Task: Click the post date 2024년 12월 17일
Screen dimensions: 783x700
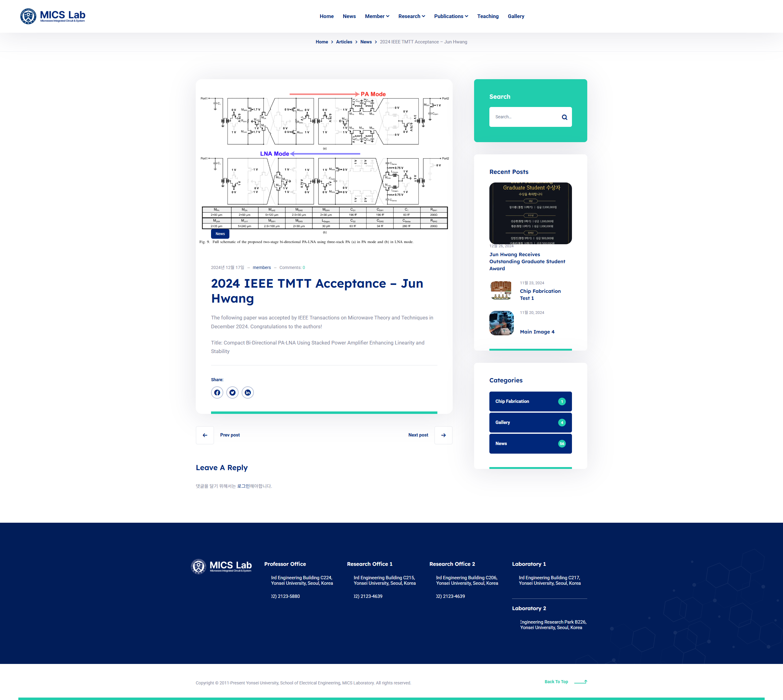Action: coord(227,268)
